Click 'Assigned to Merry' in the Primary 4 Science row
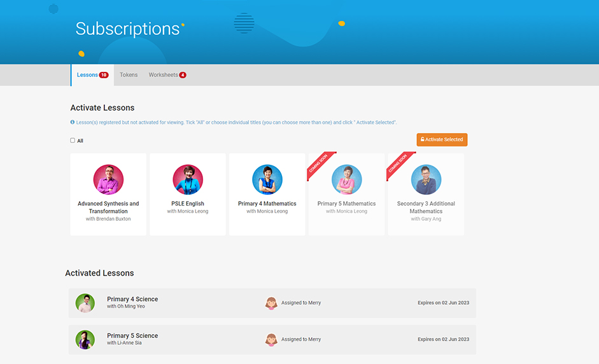Screen dimensions: 599x364 point(301,303)
